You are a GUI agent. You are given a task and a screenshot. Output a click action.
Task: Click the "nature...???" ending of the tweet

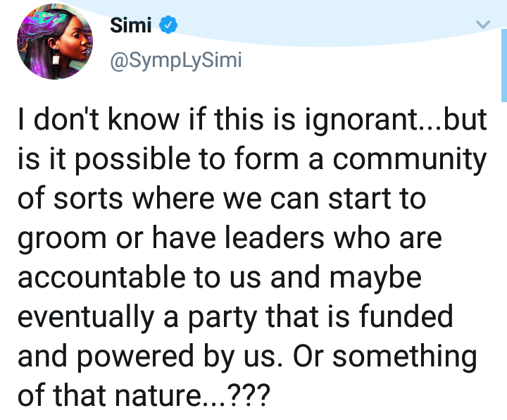pyautogui.click(x=192, y=395)
